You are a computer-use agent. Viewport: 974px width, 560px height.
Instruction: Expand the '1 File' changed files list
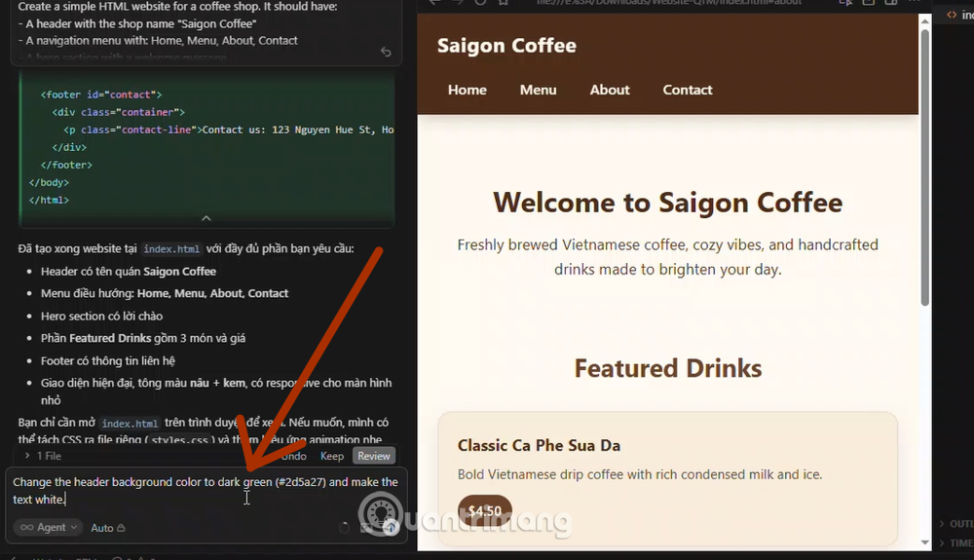pyautogui.click(x=43, y=456)
